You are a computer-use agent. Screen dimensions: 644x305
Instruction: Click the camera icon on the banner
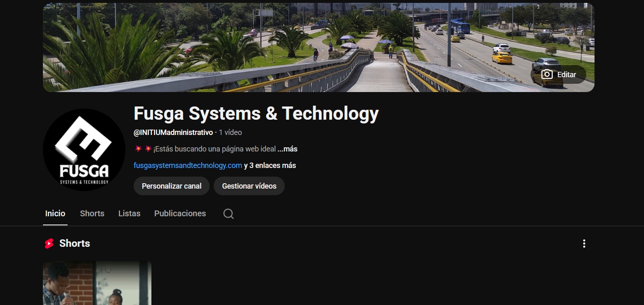point(547,75)
